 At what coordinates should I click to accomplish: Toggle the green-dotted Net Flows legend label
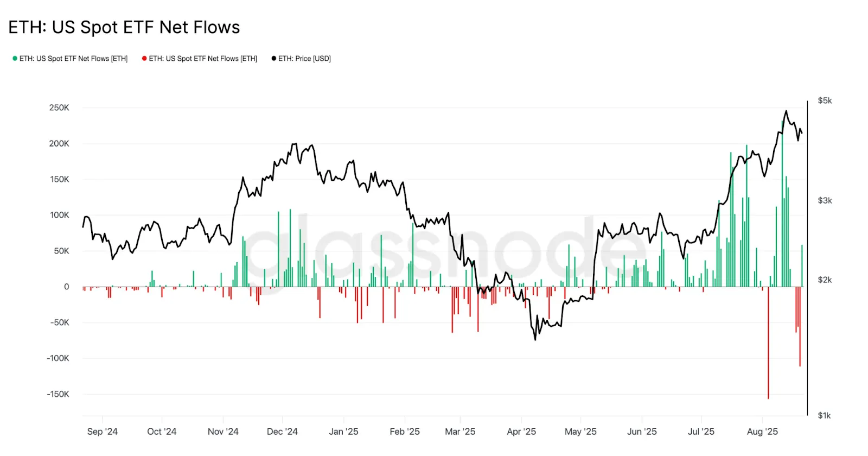[73, 59]
